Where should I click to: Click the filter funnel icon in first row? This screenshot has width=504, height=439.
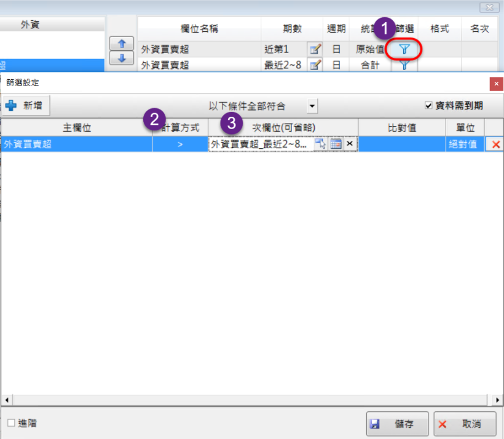pyautogui.click(x=404, y=49)
